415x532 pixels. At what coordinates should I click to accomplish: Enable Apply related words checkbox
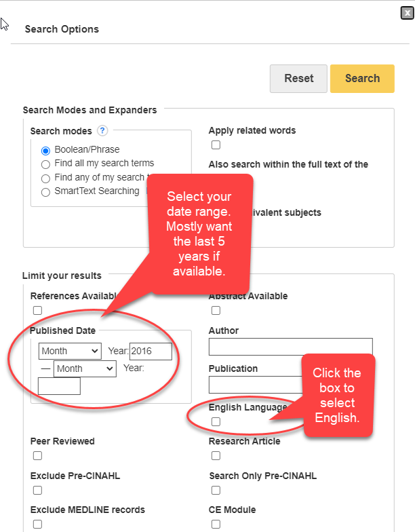[x=216, y=145]
